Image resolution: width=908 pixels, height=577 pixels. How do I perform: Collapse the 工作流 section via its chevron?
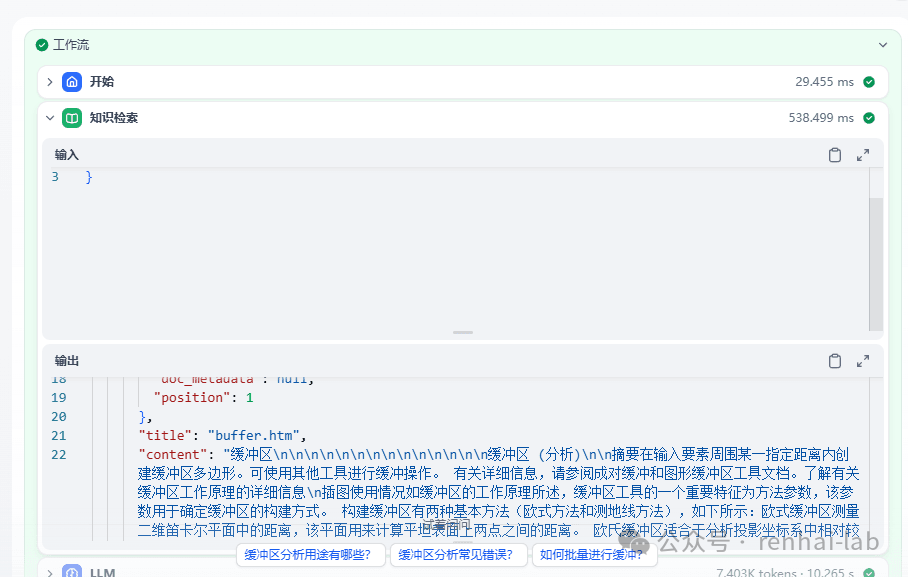[881, 44]
